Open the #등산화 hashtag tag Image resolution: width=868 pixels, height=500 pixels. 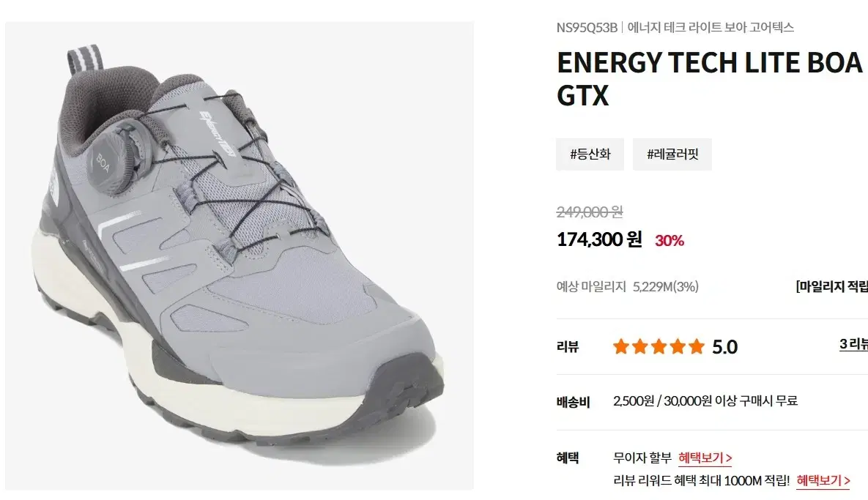(x=590, y=154)
